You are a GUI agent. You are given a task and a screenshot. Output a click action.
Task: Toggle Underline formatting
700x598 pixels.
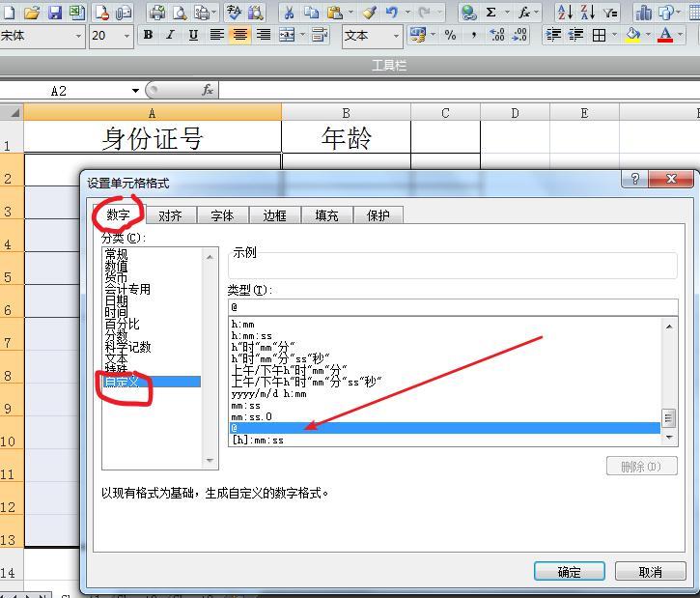click(x=193, y=35)
